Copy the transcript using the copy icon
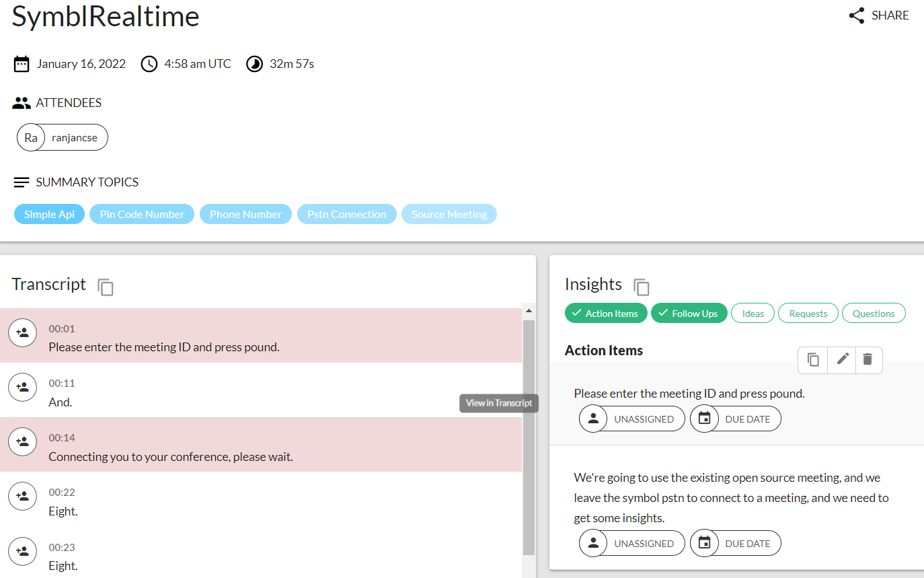Screen dimensions: 924x578 (x=106, y=287)
